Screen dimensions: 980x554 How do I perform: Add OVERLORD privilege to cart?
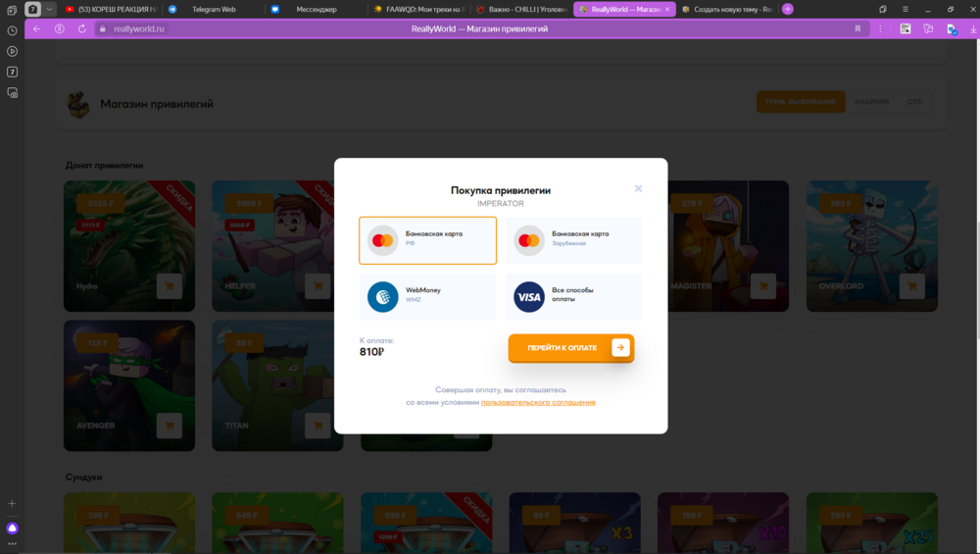[911, 286]
